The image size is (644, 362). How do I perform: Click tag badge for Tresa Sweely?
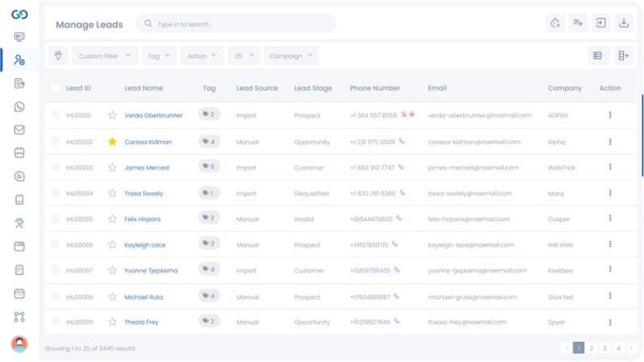(209, 193)
